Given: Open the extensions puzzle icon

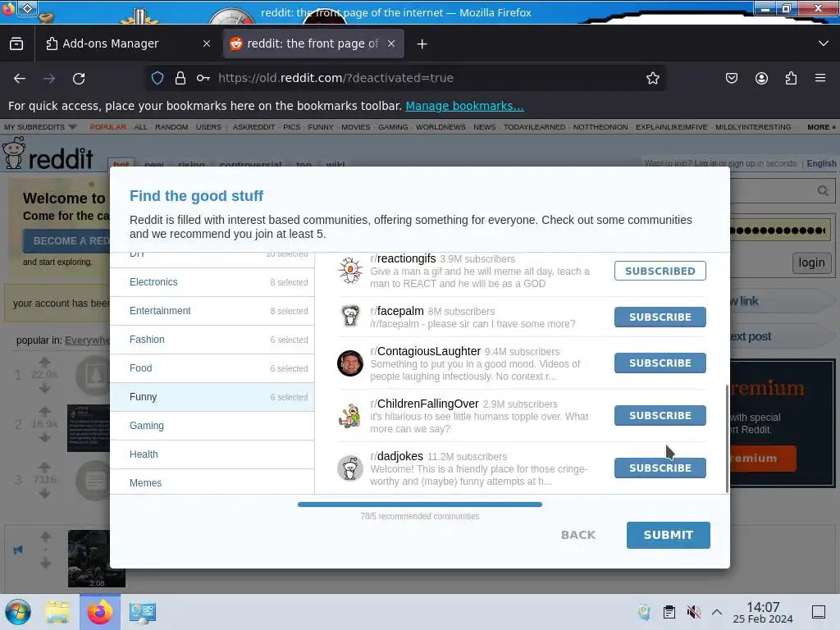Looking at the screenshot, I should 791,78.
